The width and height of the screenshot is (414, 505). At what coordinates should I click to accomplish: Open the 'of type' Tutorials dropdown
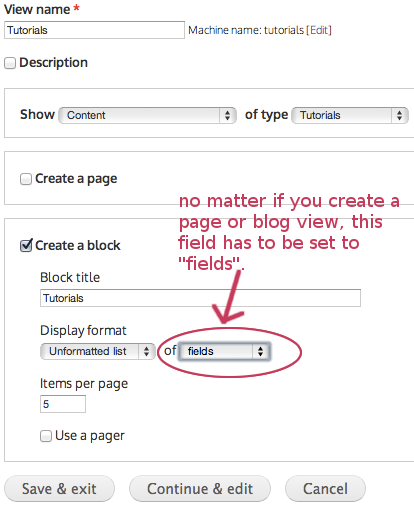(x=350, y=115)
